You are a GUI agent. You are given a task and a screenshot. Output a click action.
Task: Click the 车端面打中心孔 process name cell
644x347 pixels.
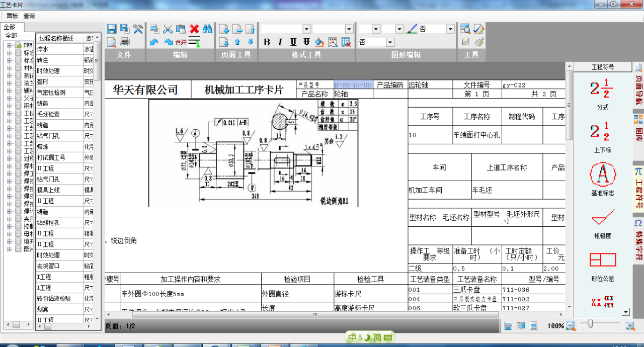click(477, 135)
